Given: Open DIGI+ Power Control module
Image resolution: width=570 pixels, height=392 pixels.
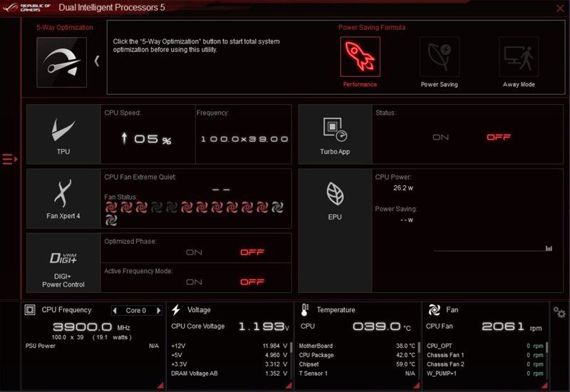Looking at the screenshot, I should [x=63, y=262].
